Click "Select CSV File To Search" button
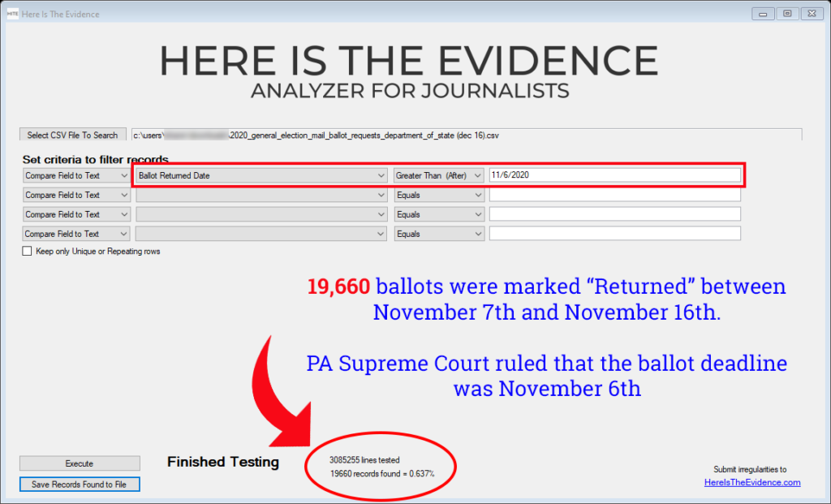 [x=72, y=135]
